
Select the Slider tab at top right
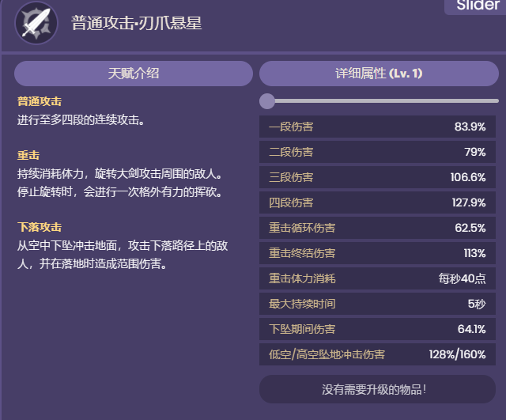tap(473, 7)
